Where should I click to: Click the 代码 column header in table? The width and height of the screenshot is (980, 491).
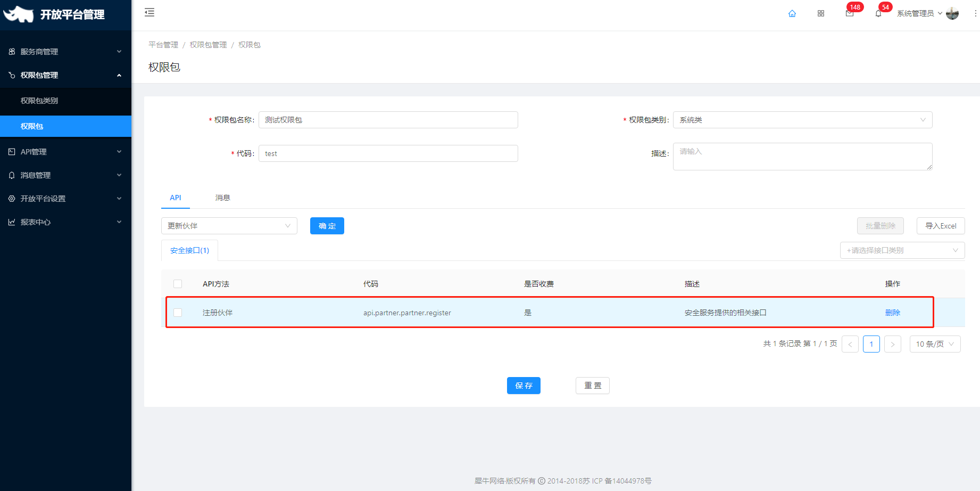click(371, 284)
